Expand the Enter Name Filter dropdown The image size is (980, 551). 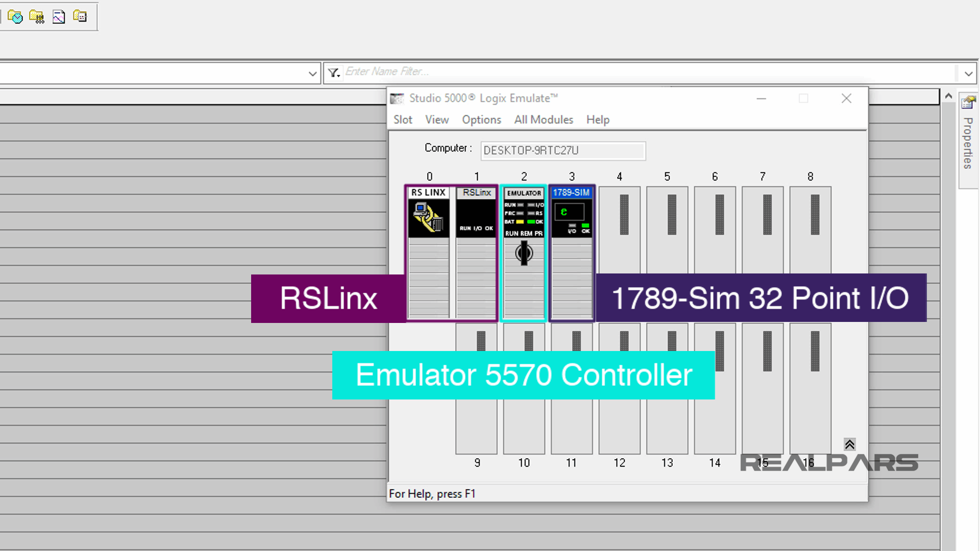coord(968,73)
